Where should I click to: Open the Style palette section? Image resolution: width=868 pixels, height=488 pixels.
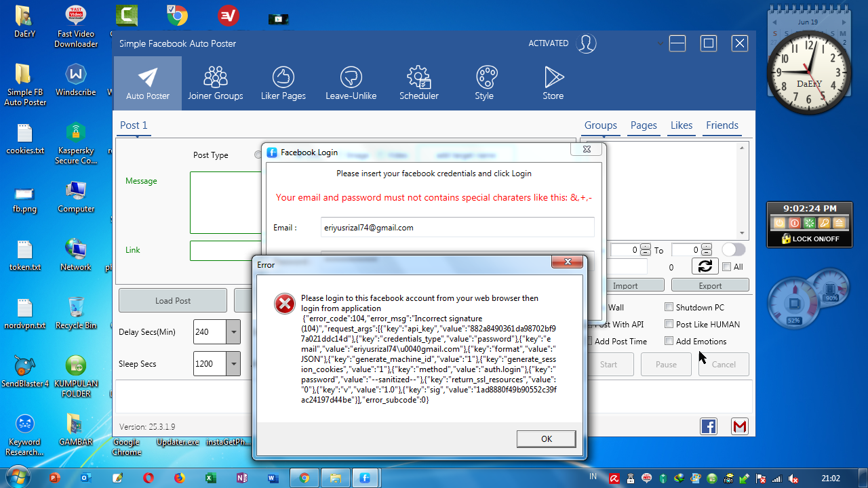click(484, 83)
